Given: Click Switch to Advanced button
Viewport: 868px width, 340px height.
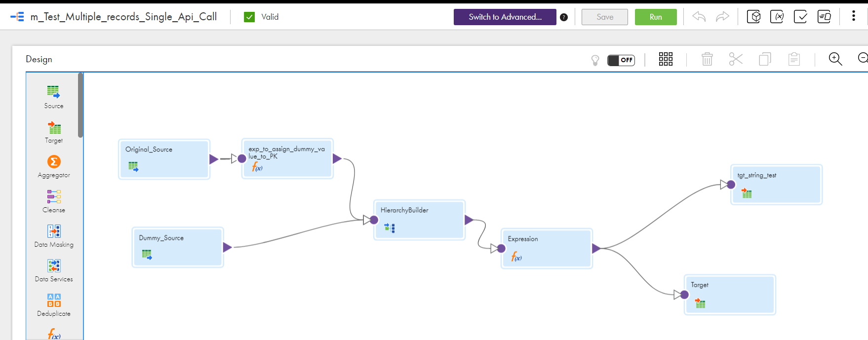Looking at the screenshot, I should coord(505,17).
